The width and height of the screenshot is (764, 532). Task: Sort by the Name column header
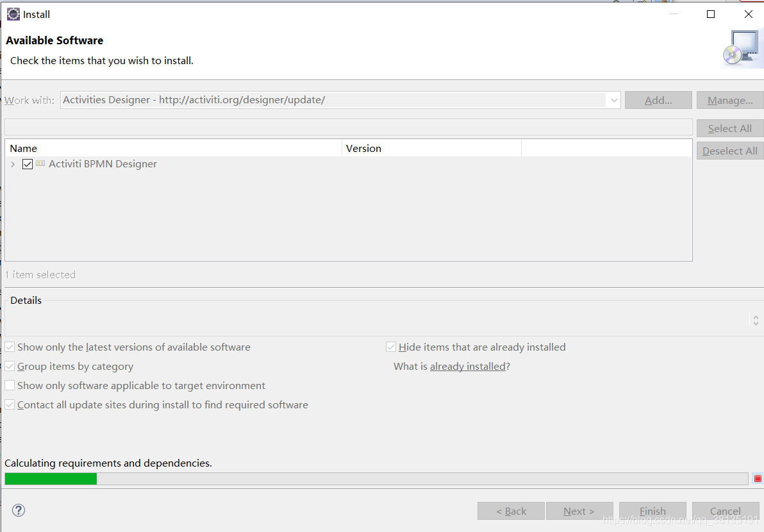174,148
